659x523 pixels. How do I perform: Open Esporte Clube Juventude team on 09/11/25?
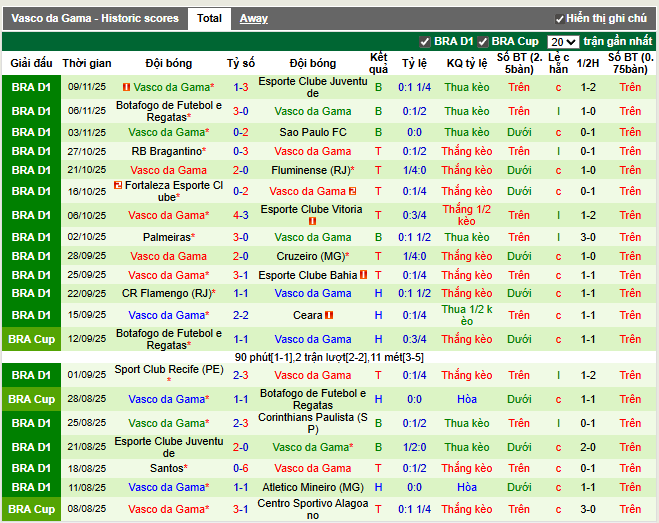pyautogui.click(x=313, y=87)
